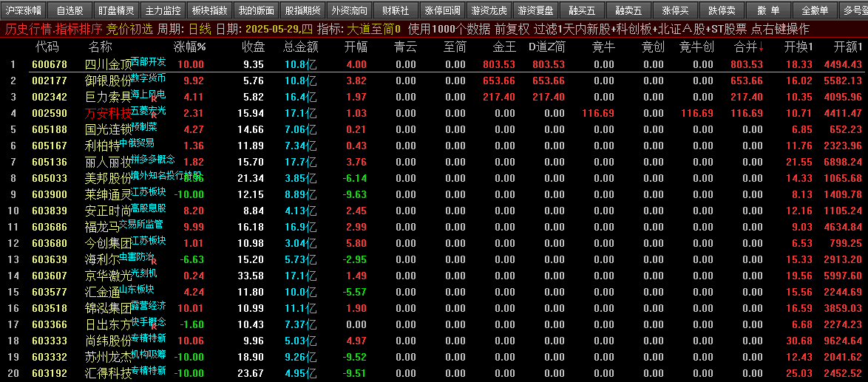Sort by the D道Z简 column header

pyautogui.click(x=547, y=47)
